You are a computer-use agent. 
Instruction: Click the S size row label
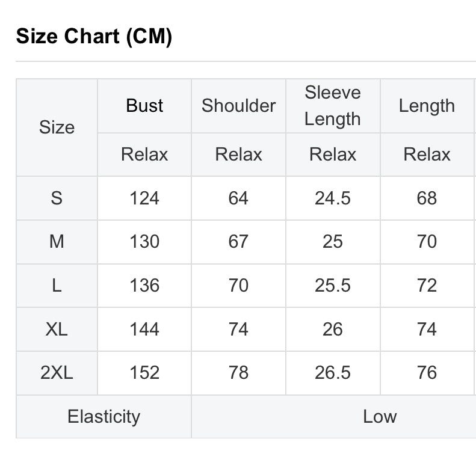tap(57, 198)
